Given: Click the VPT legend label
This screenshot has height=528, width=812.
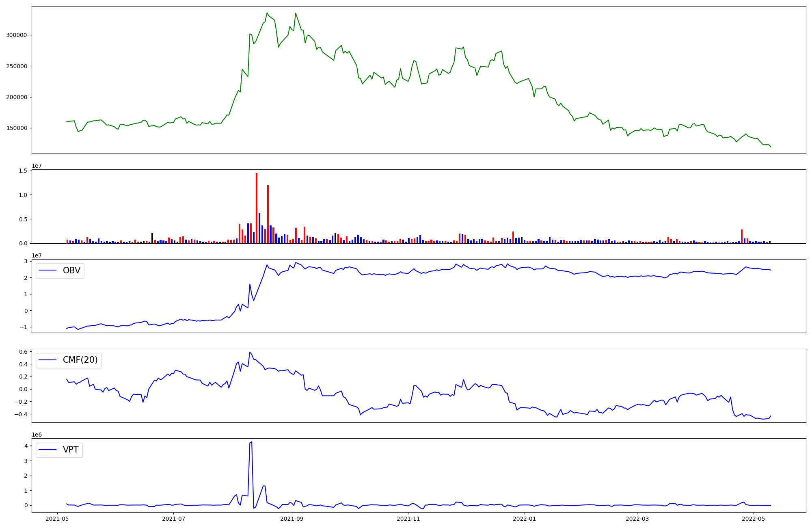Looking at the screenshot, I should [71, 450].
